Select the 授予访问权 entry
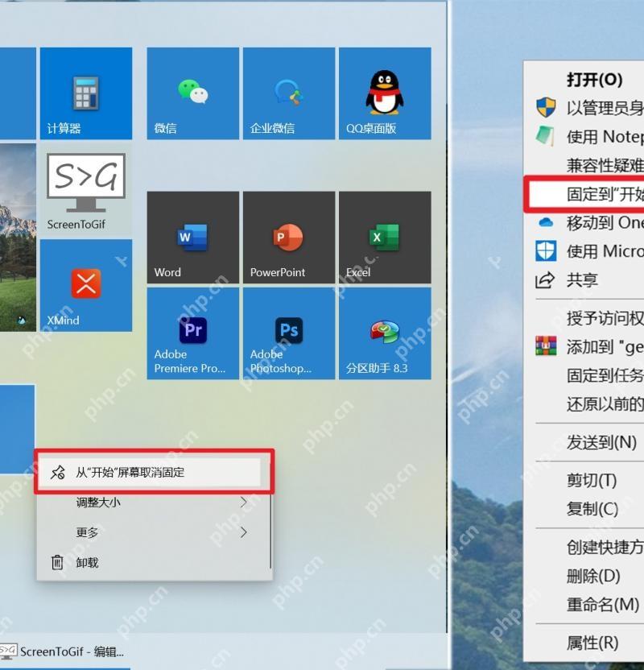This screenshot has width=644, height=670. (584, 318)
